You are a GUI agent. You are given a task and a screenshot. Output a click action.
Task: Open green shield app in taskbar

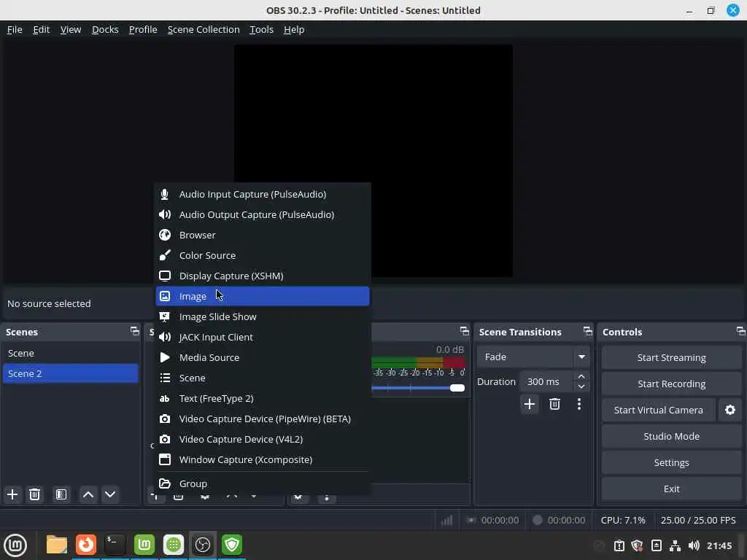pos(232,545)
